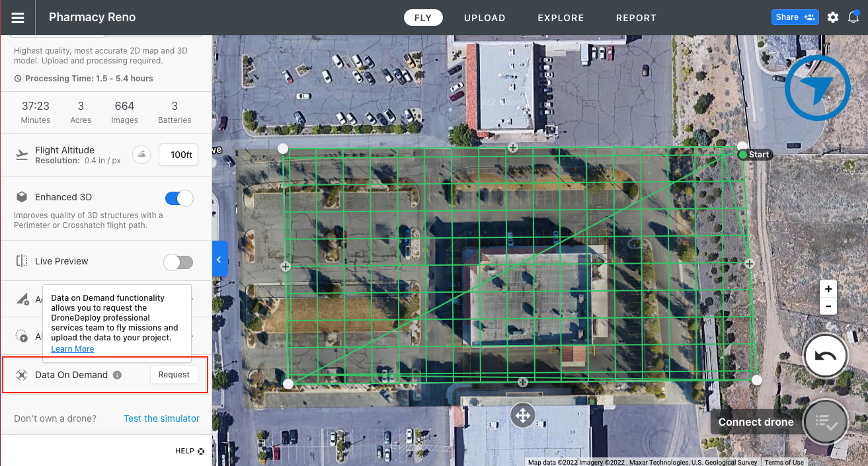
Task: Click the blue compass location arrow
Action: 817,89
